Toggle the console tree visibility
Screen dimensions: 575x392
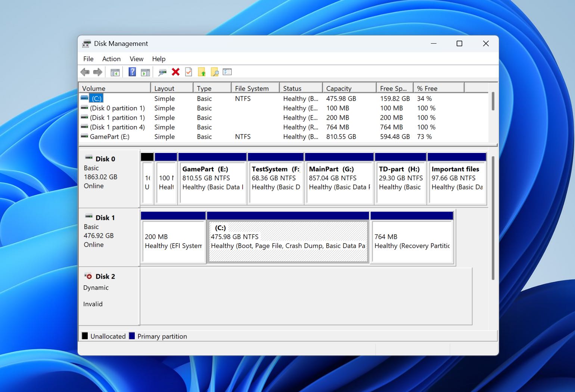pos(115,72)
